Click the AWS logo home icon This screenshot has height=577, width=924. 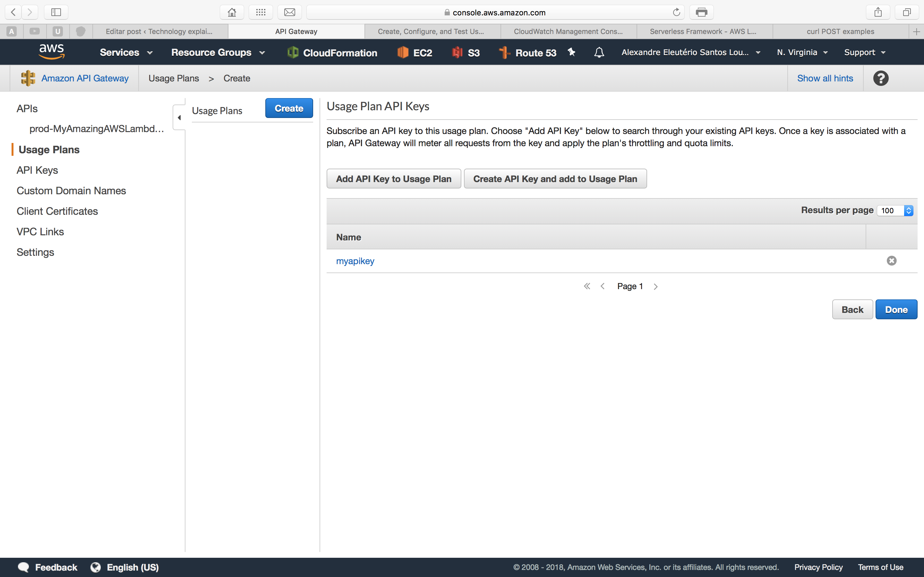(52, 52)
